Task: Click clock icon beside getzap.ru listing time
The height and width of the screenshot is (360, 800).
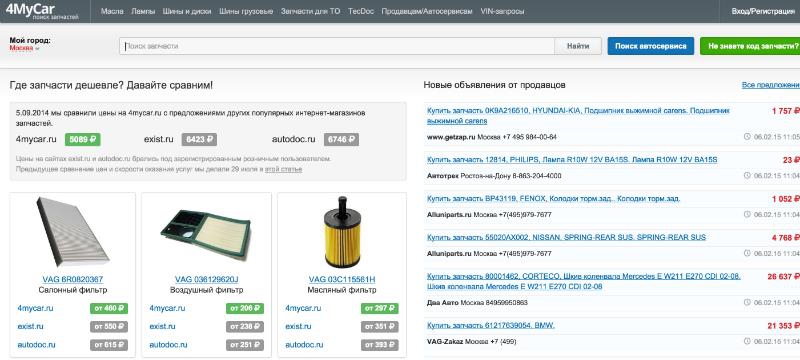Action: pos(747,137)
